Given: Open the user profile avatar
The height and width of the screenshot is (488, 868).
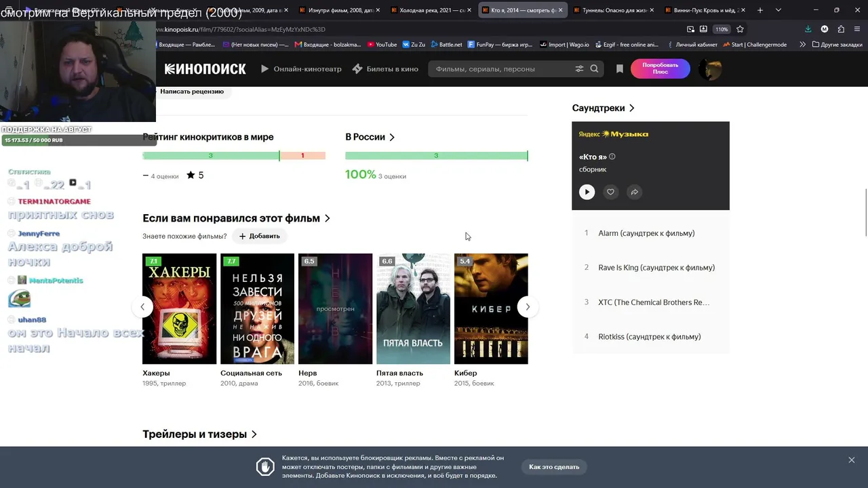Looking at the screenshot, I should pyautogui.click(x=710, y=68).
